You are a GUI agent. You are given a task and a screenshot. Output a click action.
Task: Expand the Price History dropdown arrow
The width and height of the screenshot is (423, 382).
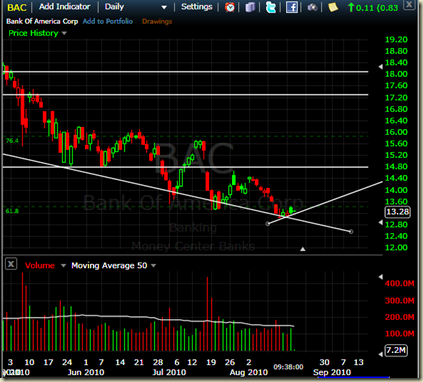pos(64,33)
